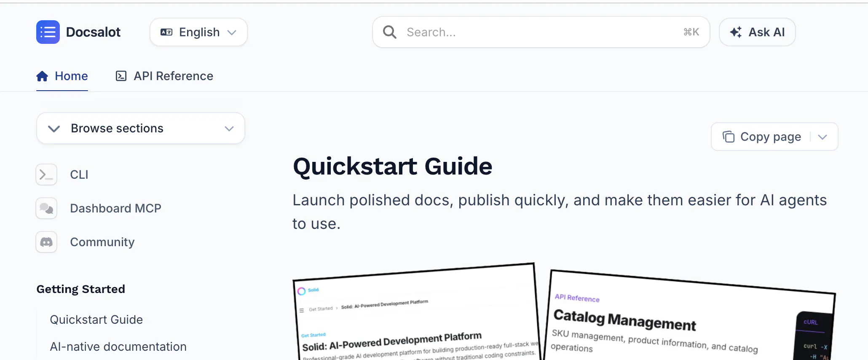
Task: Click the Docsalot logo icon
Action: coord(48,32)
